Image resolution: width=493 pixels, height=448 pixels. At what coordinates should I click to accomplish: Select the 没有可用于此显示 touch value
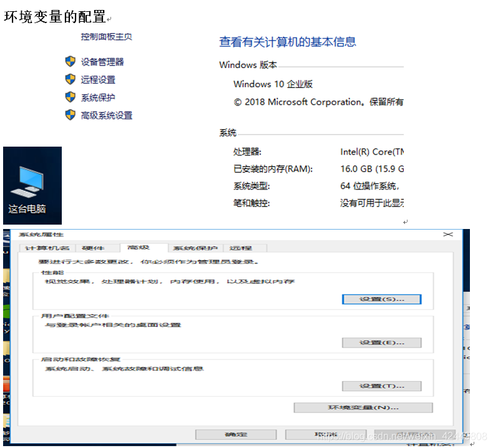tap(372, 203)
